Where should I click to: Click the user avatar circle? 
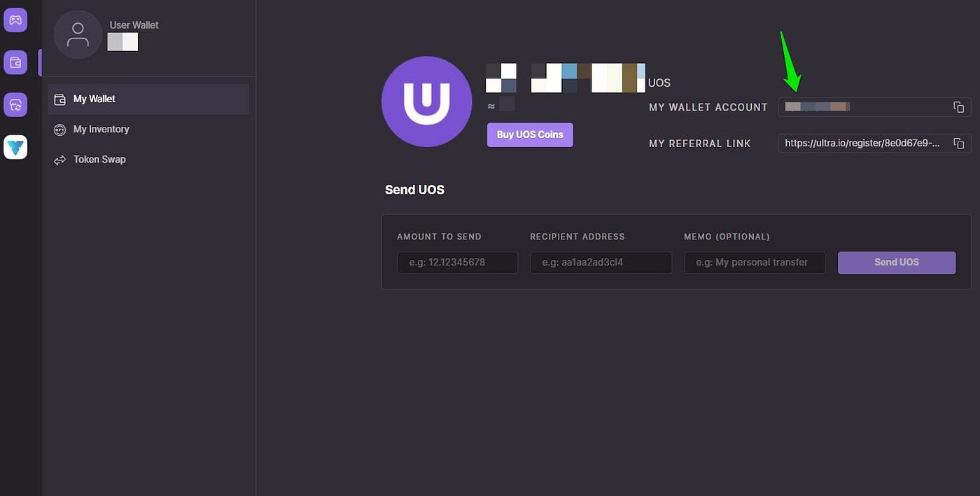(x=78, y=34)
